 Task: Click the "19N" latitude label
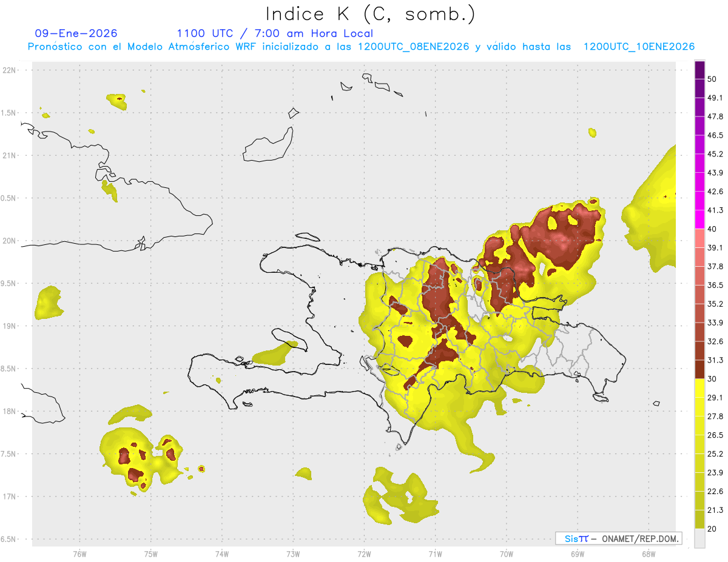coord(9,326)
